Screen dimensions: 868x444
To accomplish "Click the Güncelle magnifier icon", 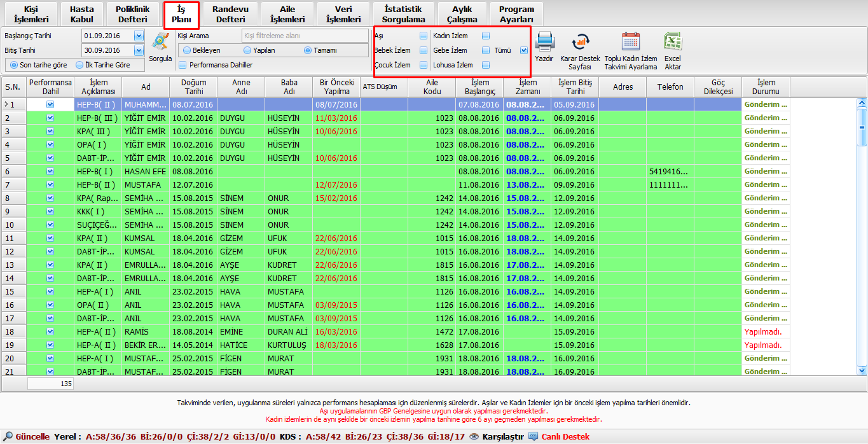I will coord(8,436).
